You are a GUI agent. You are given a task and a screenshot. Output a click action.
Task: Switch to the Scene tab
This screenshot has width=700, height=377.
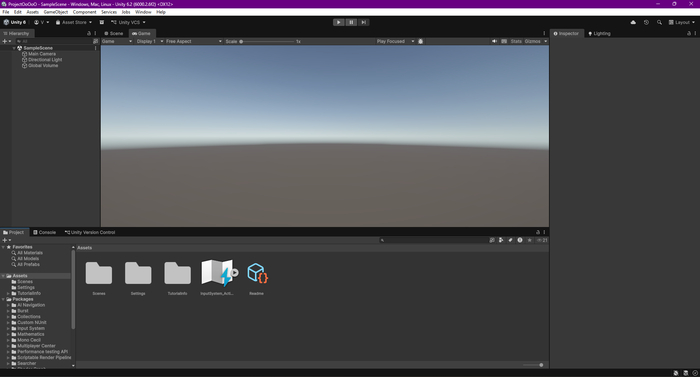(x=114, y=34)
